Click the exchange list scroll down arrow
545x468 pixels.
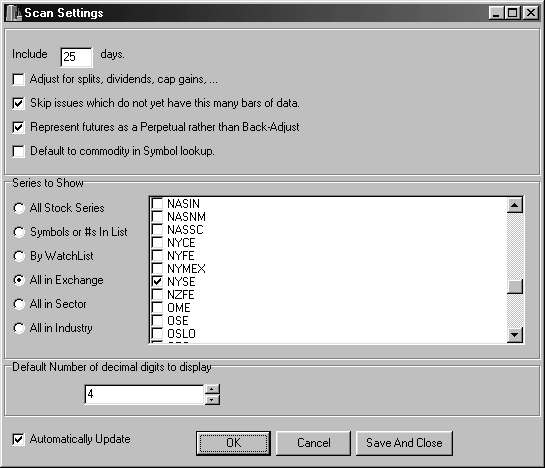515,335
